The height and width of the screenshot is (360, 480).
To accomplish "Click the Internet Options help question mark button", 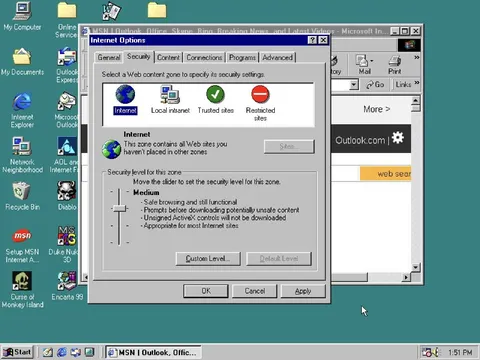I will (x=312, y=40).
